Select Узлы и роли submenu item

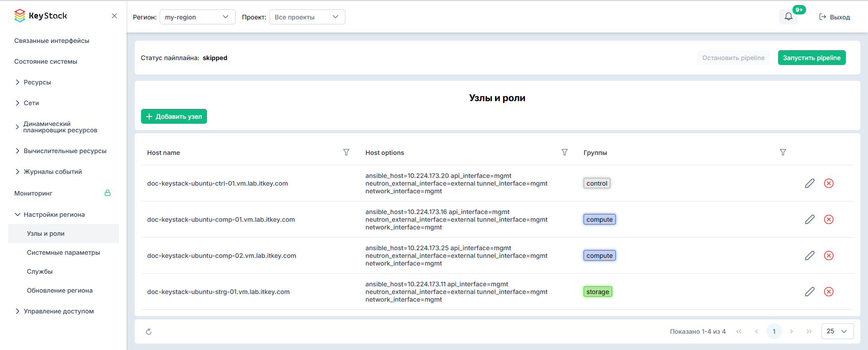pyautogui.click(x=63, y=233)
